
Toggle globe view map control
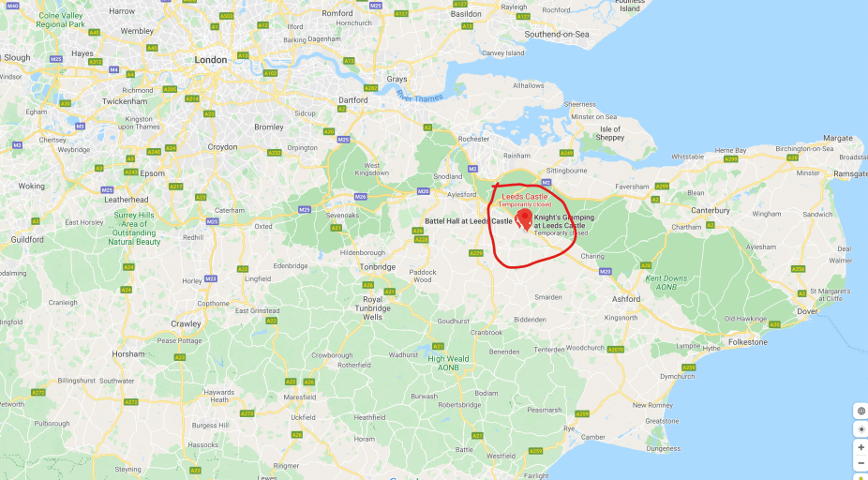(x=861, y=411)
